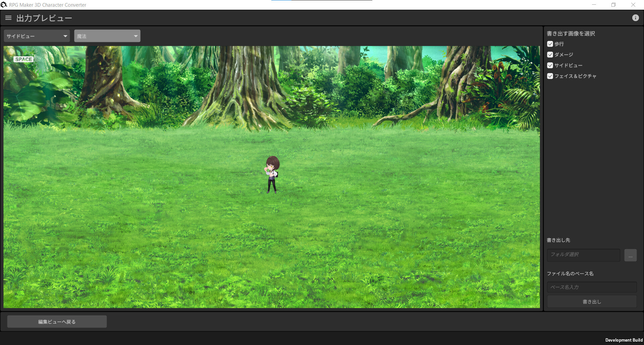Screen dimensions: 644x345
Task: Uncheck the 歩行 export option
Action: (550, 44)
